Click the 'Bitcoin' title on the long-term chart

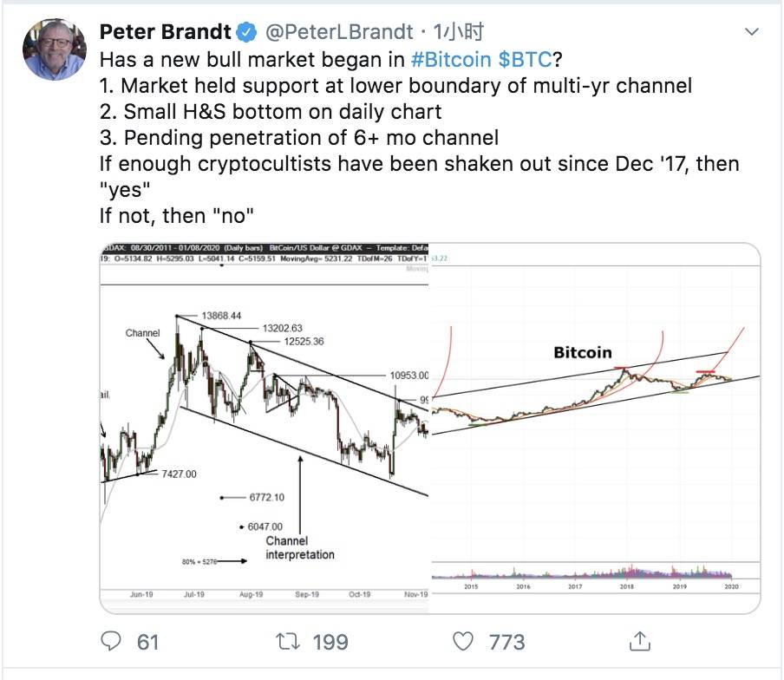pyautogui.click(x=583, y=353)
